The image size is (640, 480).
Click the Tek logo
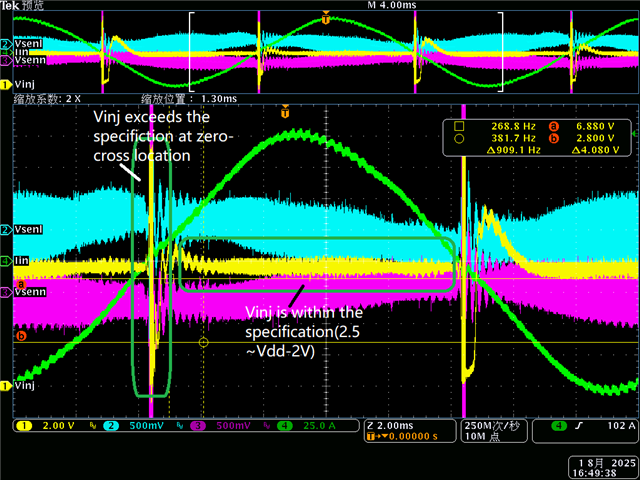point(9,5)
